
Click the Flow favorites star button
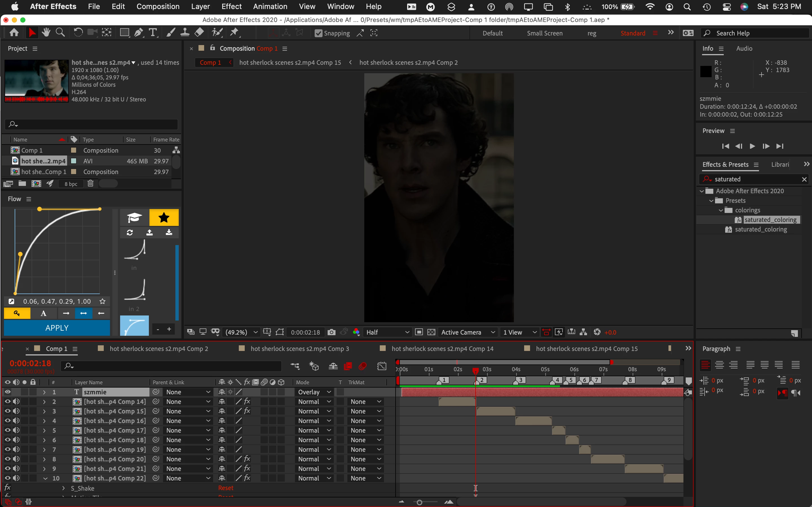pyautogui.click(x=164, y=217)
